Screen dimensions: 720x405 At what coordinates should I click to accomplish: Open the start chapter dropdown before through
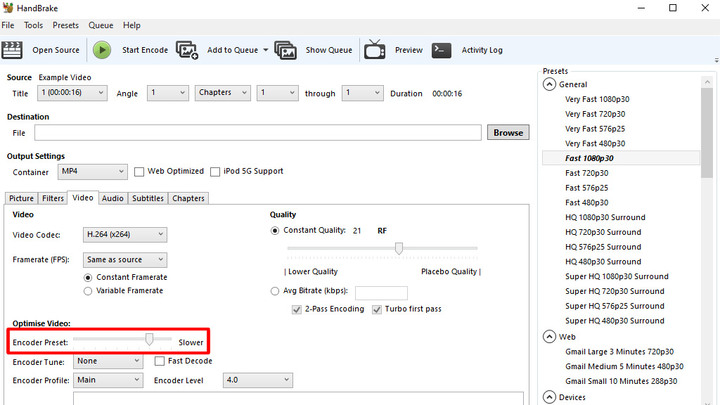pos(277,93)
